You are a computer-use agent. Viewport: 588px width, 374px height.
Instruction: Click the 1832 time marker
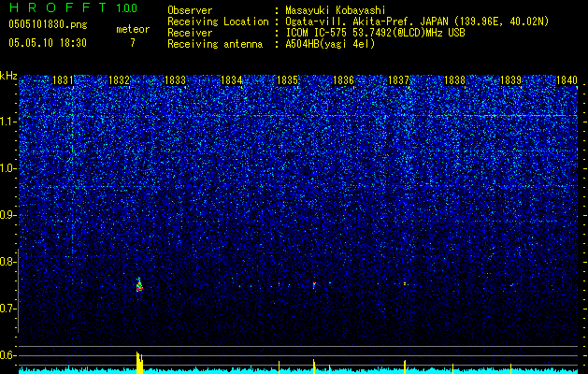coord(119,79)
